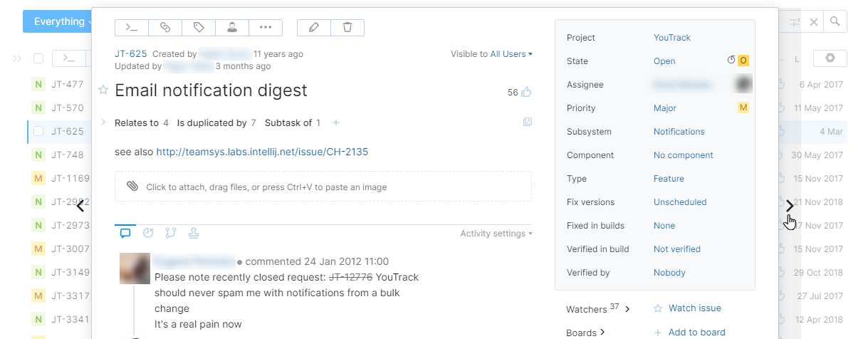Expand the issue links section chevron
868x339 pixels.
(103, 122)
